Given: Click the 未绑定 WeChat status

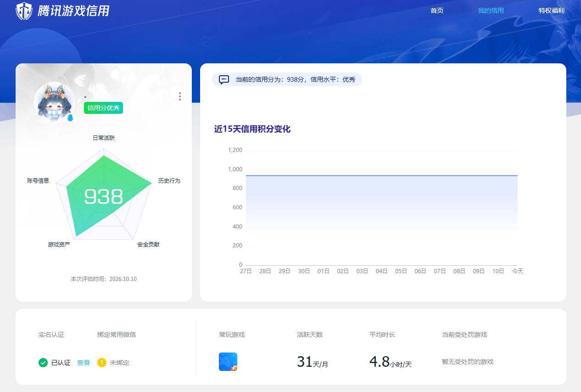Looking at the screenshot, I should tap(120, 363).
